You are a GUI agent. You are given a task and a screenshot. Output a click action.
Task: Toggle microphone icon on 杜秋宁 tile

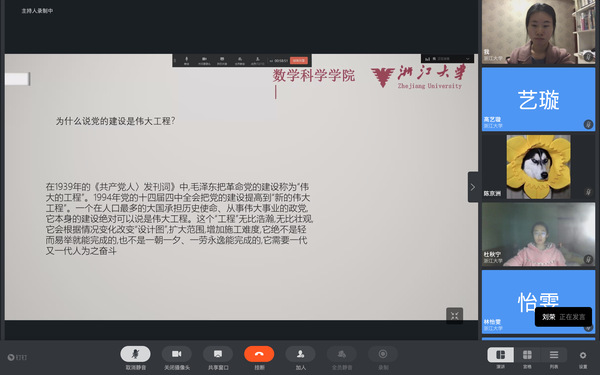point(588,259)
